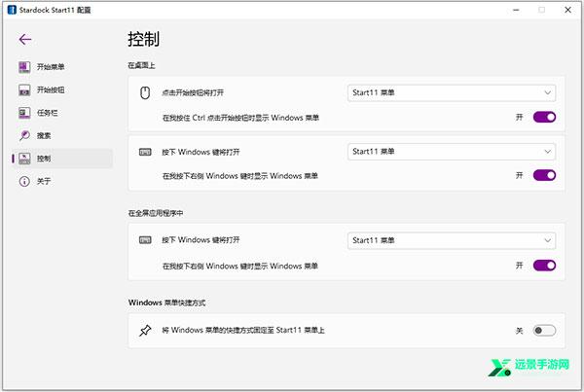
Task: Click 将 Windows 菜单的快捷方式固定至 Start11 菜单上 text
Action: point(243,330)
